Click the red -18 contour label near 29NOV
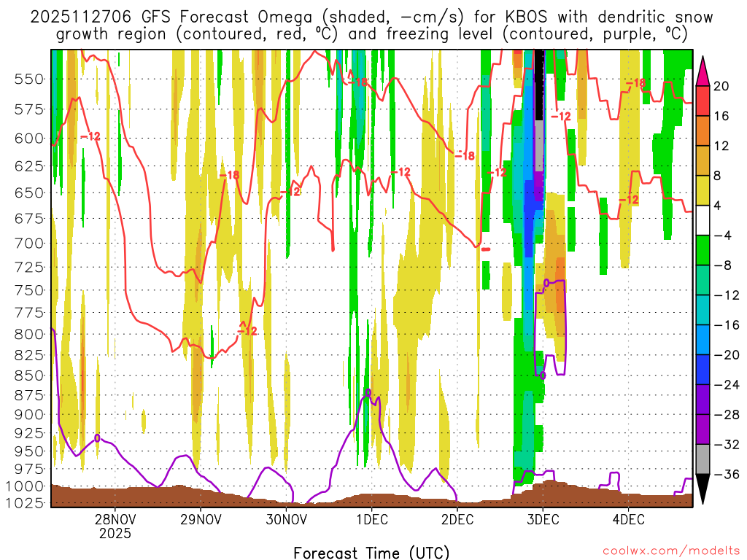This screenshot has width=747, height=560. pos(229,175)
